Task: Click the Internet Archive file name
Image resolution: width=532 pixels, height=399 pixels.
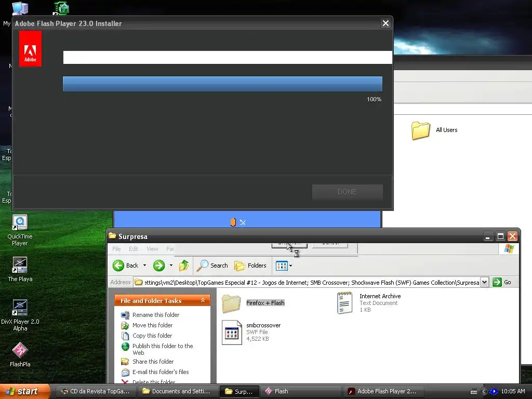Action: [380, 296]
